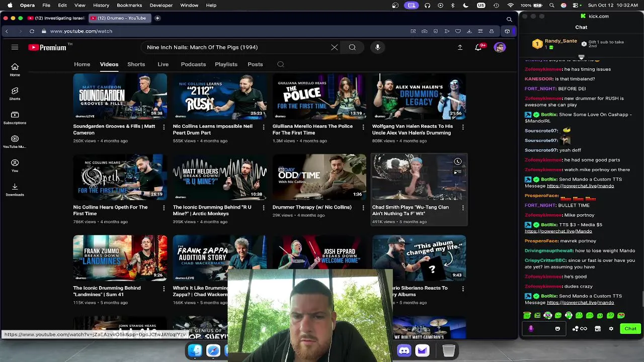Open the History menu in the menu bar
Image resolution: width=644 pixels, height=362 pixels.
(101, 5)
